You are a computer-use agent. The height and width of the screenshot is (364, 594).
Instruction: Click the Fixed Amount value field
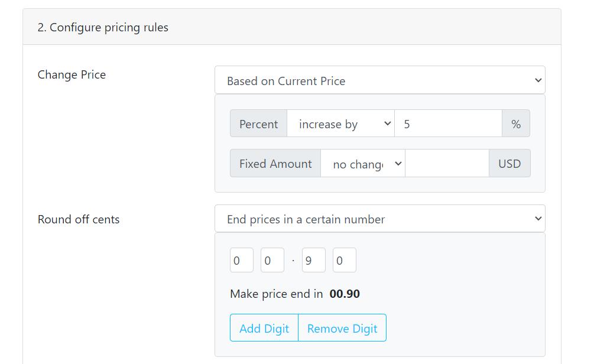[x=447, y=164]
